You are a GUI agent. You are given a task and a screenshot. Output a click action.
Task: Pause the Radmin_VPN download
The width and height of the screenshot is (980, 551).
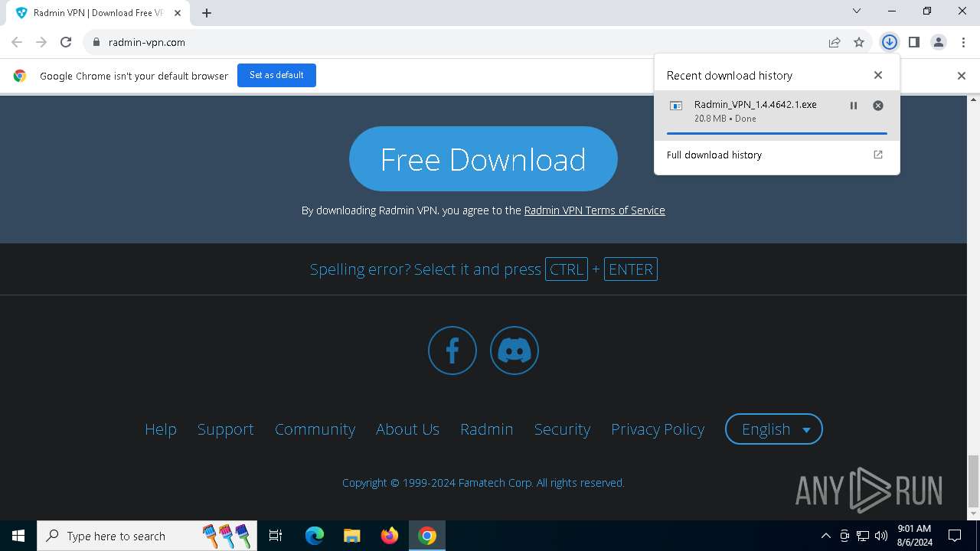click(x=854, y=106)
